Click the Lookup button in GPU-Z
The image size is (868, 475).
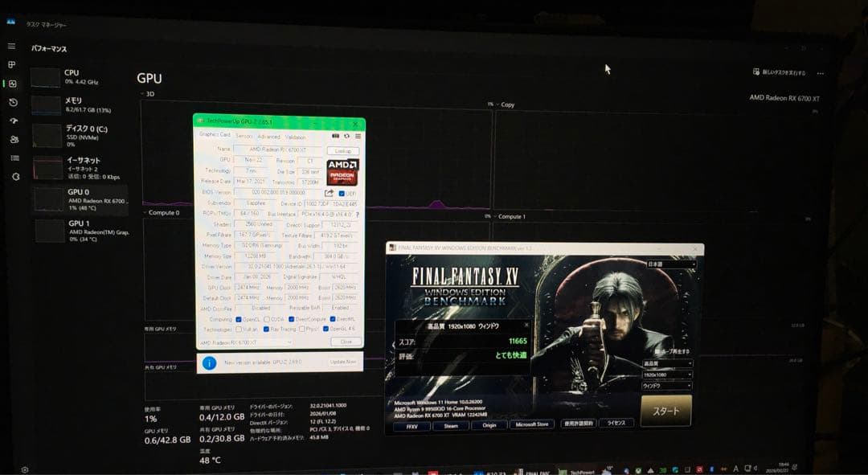pyautogui.click(x=342, y=150)
